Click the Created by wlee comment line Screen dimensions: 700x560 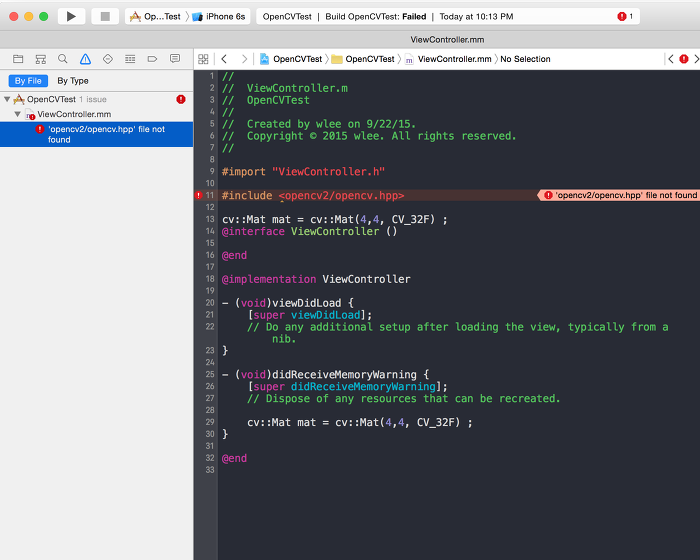(319, 124)
